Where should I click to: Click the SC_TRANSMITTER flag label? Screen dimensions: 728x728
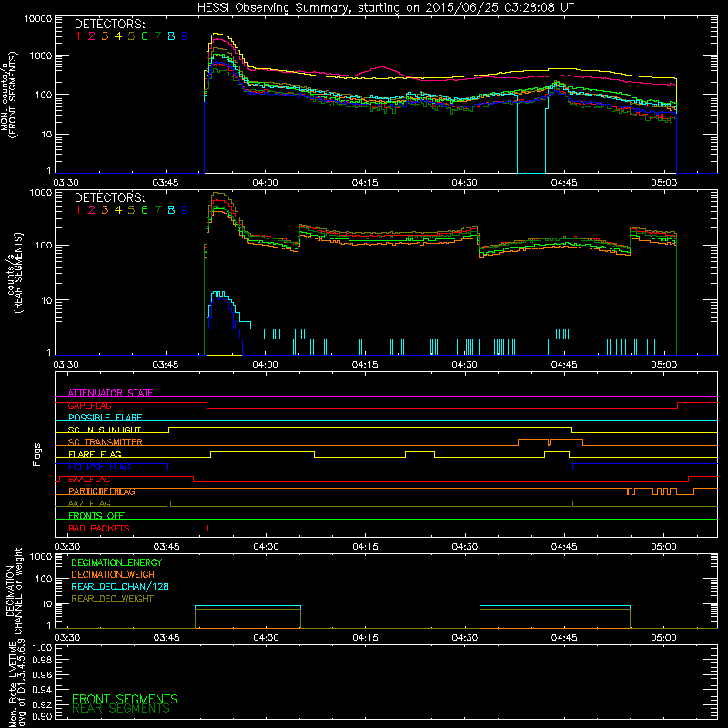click(106, 442)
